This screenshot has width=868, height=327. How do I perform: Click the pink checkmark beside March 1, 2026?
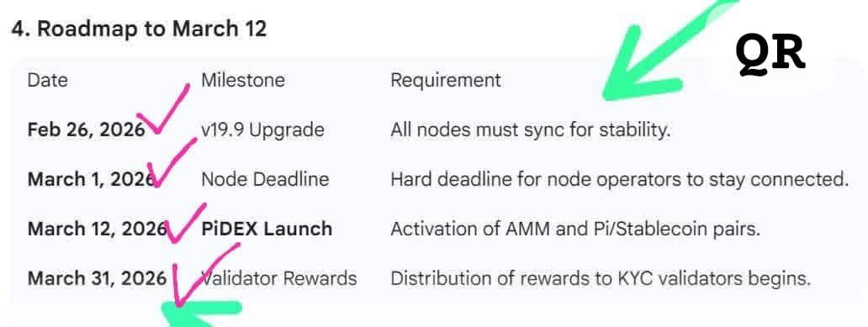click(x=172, y=162)
